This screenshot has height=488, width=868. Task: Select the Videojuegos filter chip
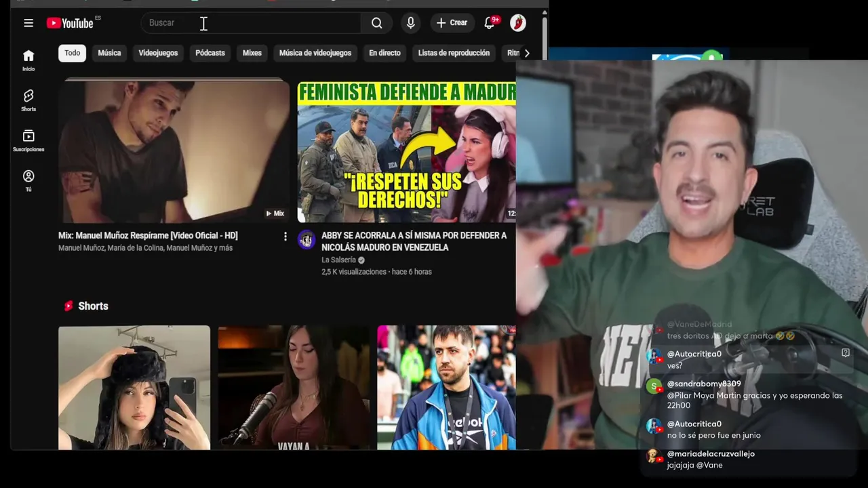click(x=158, y=53)
